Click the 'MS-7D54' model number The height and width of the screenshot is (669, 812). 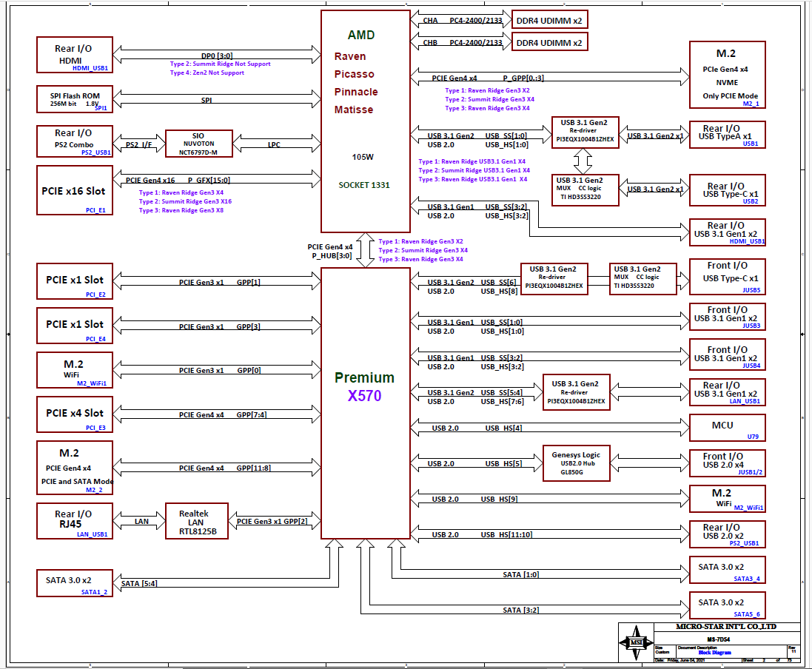(x=719, y=639)
